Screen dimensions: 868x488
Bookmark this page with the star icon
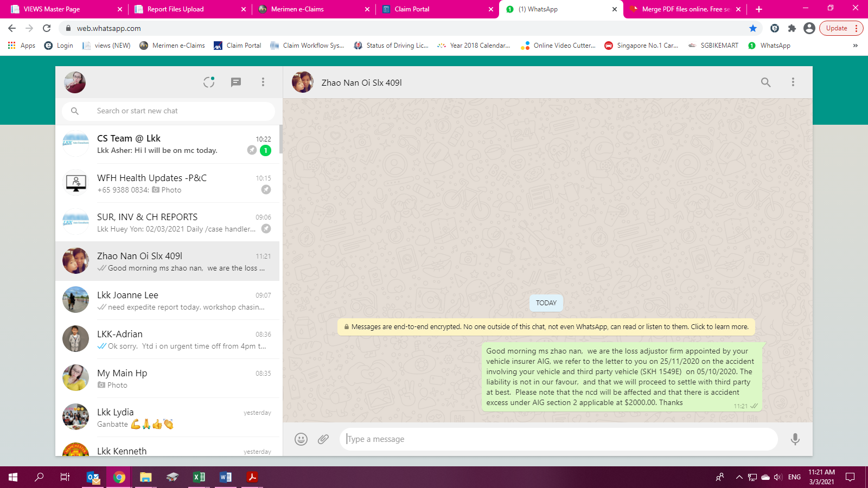753,28
